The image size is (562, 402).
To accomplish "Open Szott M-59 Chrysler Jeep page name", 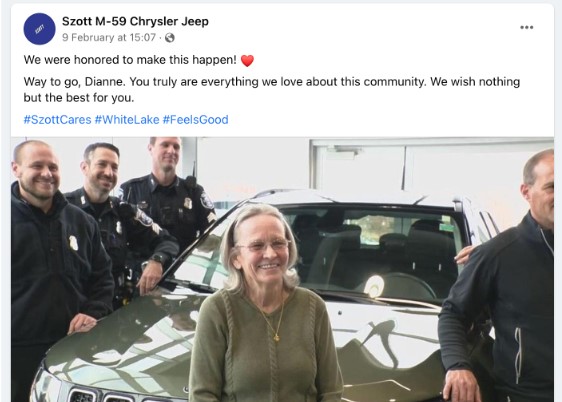I will tap(135, 21).
